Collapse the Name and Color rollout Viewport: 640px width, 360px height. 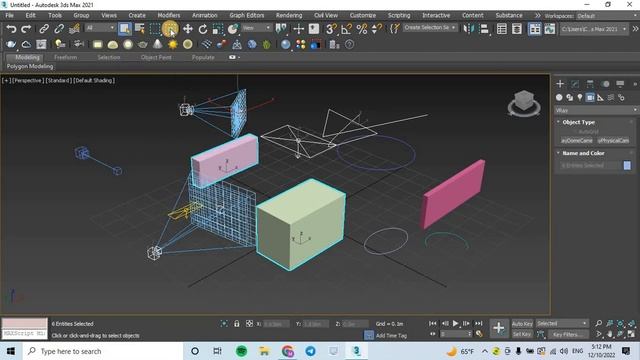(x=582, y=153)
